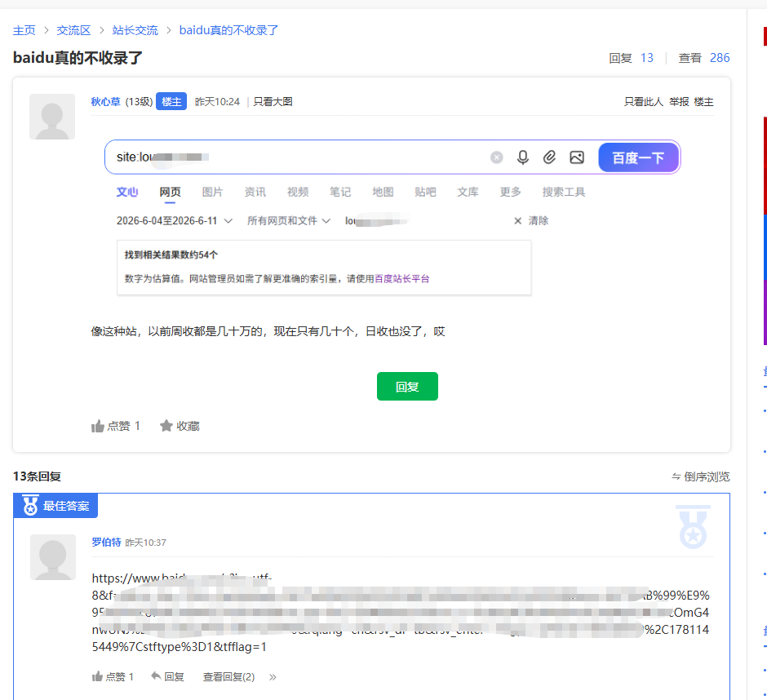
Task: Click the 楼主 badge next to 秋心草
Action: [171, 101]
